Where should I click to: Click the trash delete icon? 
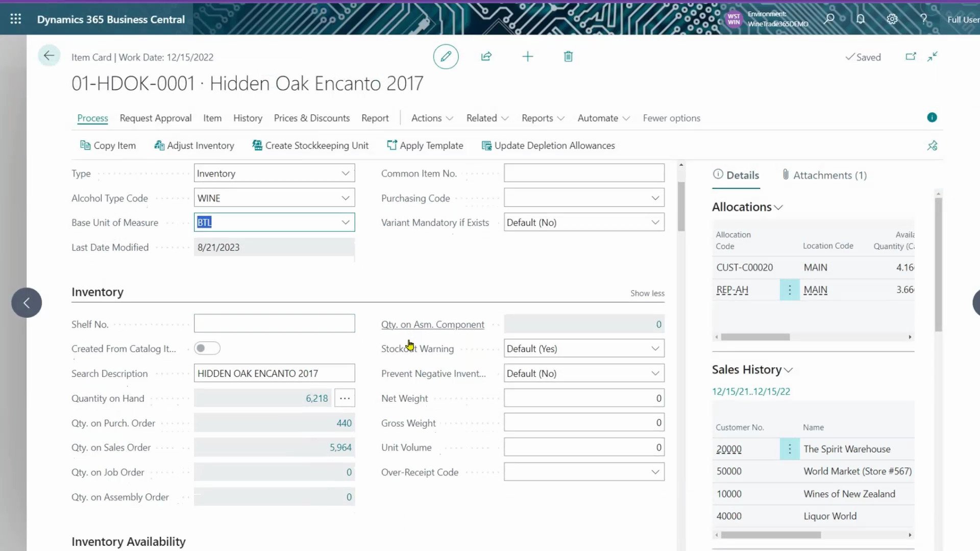click(x=568, y=57)
